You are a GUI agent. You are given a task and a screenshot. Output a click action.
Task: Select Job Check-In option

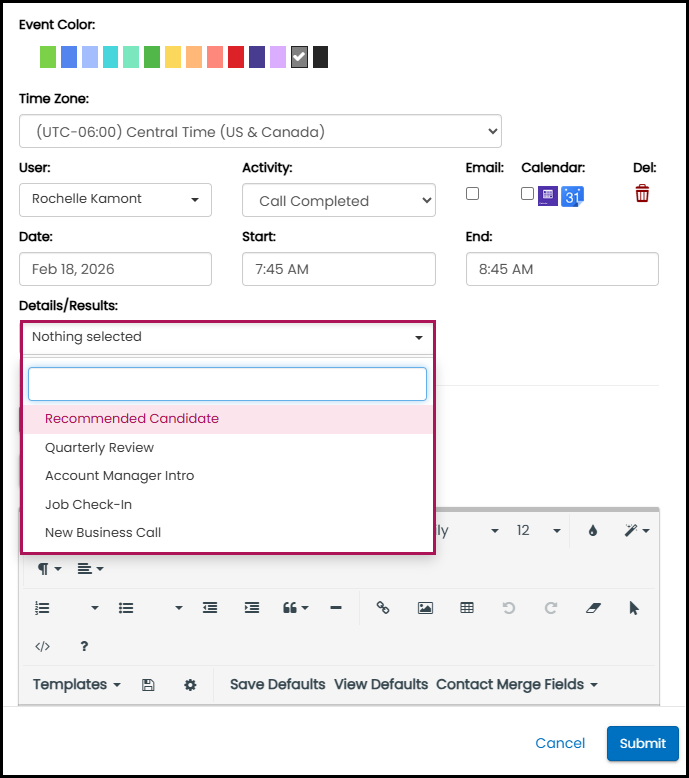(x=228, y=505)
